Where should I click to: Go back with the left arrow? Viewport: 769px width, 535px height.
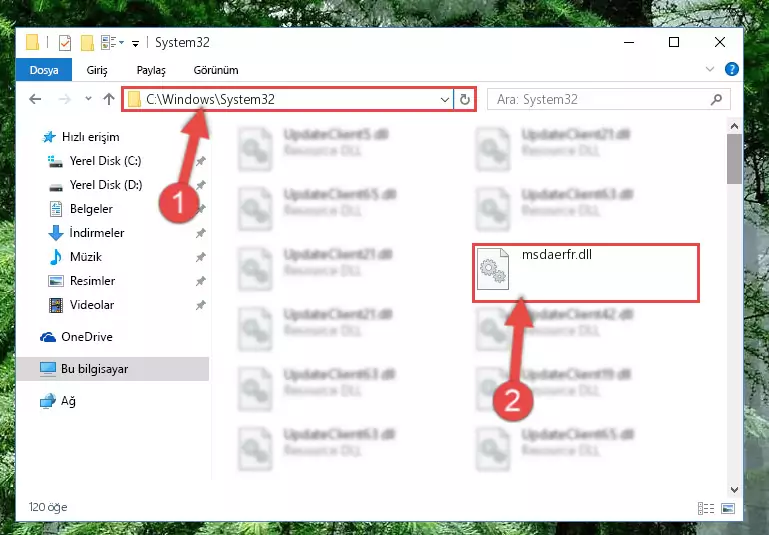35,99
